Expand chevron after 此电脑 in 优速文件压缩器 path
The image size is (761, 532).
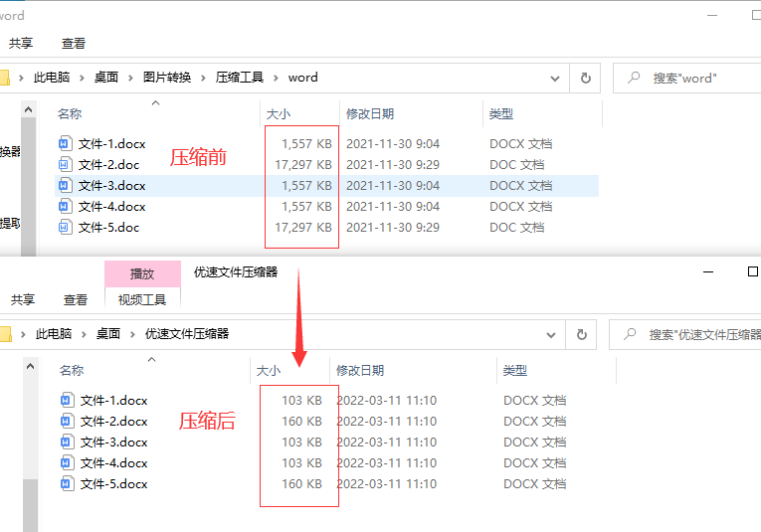[84, 334]
